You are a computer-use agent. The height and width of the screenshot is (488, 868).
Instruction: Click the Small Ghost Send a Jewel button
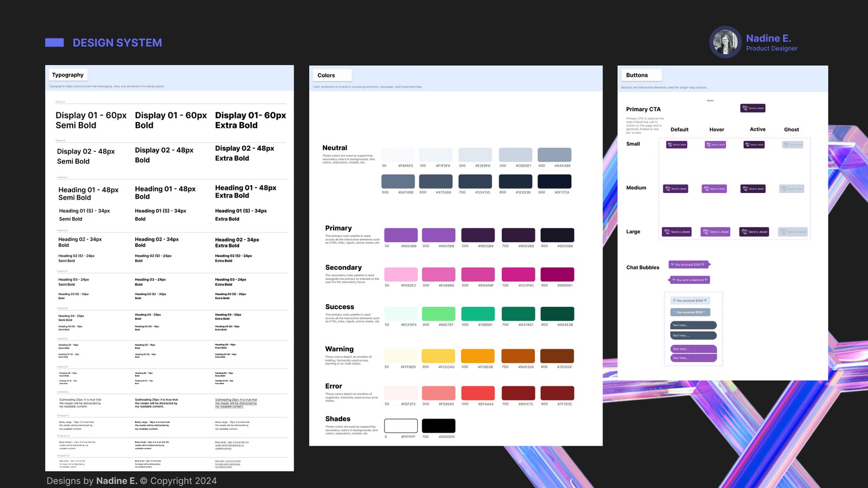pyautogui.click(x=793, y=145)
